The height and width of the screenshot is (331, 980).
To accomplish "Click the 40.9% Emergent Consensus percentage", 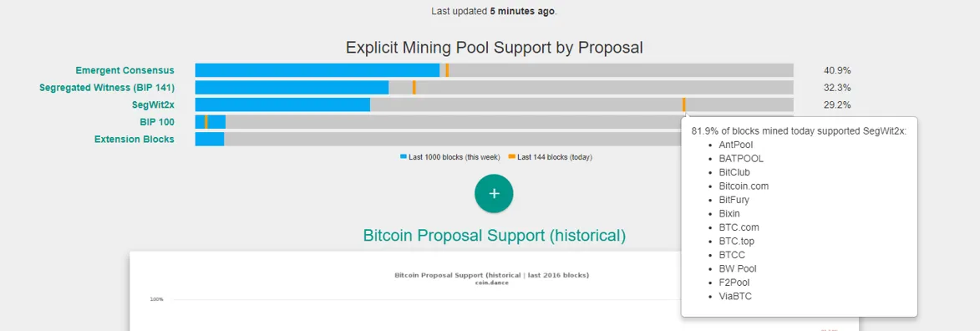I will [x=837, y=71].
